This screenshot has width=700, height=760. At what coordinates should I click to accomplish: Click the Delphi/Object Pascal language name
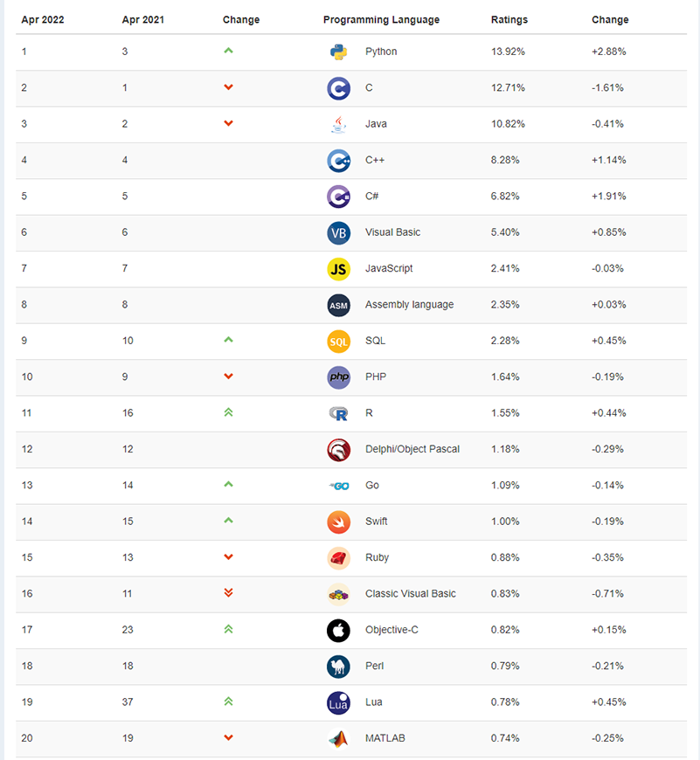tap(412, 449)
